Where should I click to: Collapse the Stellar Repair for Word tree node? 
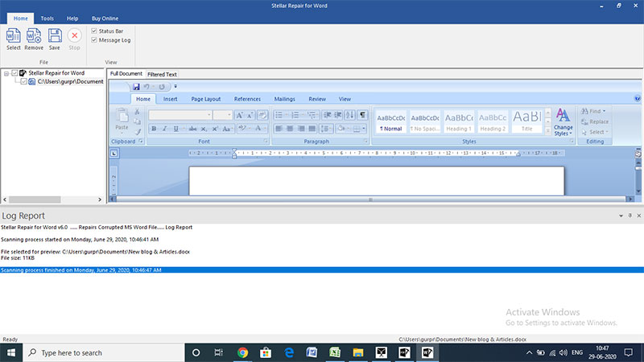coord(6,73)
